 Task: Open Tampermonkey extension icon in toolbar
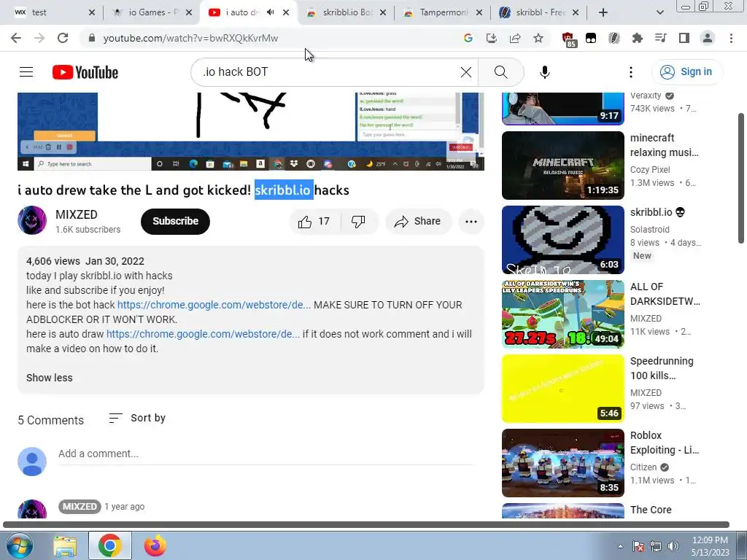point(591,38)
